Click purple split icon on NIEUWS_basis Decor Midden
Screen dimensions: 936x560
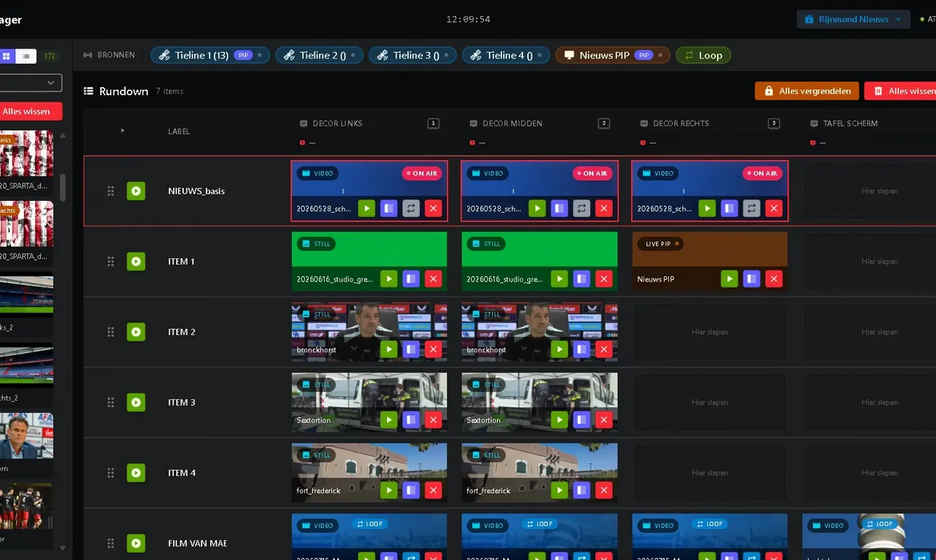click(x=559, y=208)
